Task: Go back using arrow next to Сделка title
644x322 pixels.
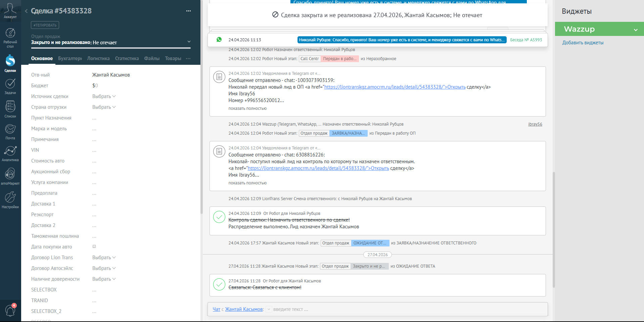Action: (26, 11)
